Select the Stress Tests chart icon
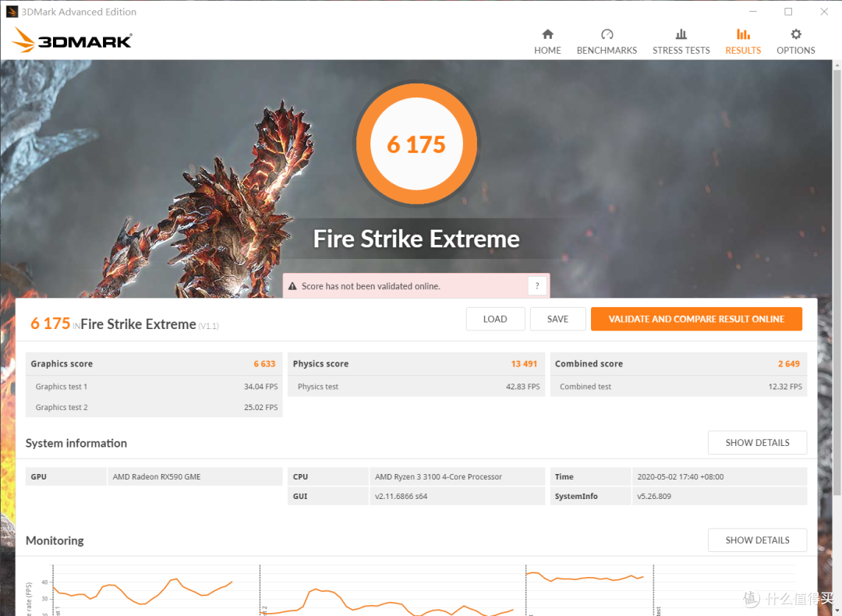Screen dimensions: 842x616 [681, 35]
